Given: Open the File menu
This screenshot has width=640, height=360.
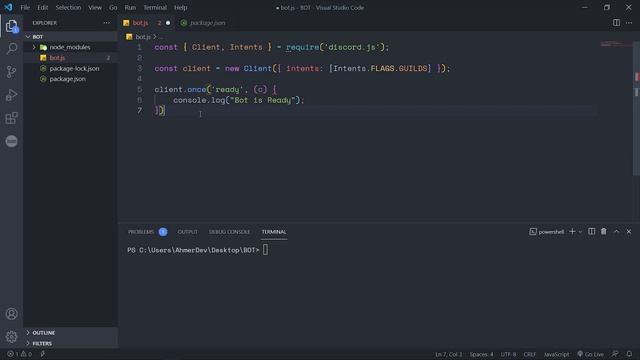Looking at the screenshot, I should 25,7.
